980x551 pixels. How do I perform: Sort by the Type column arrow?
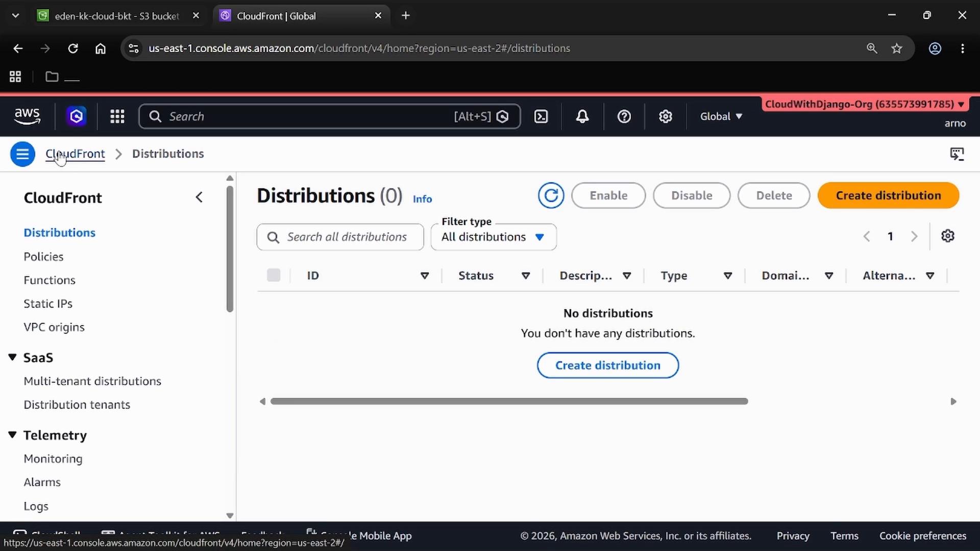[x=728, y=276]
